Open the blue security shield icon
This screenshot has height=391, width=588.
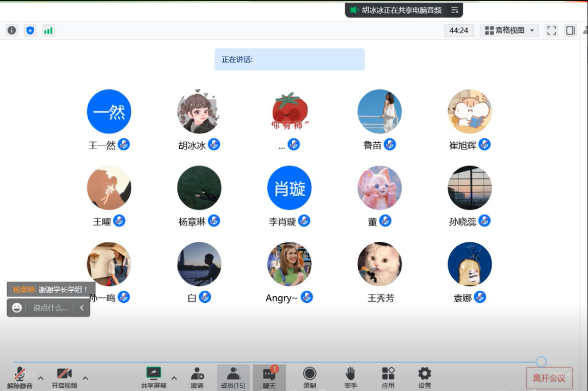pos(30,30)
